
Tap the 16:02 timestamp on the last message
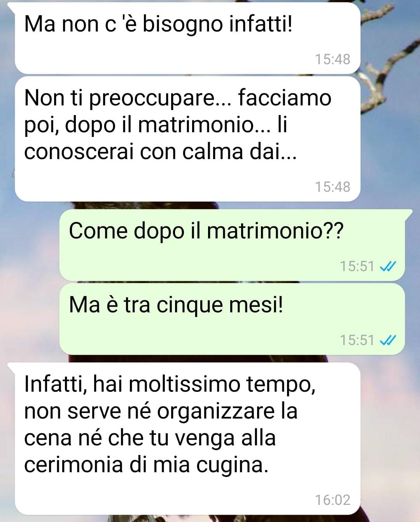332,500
